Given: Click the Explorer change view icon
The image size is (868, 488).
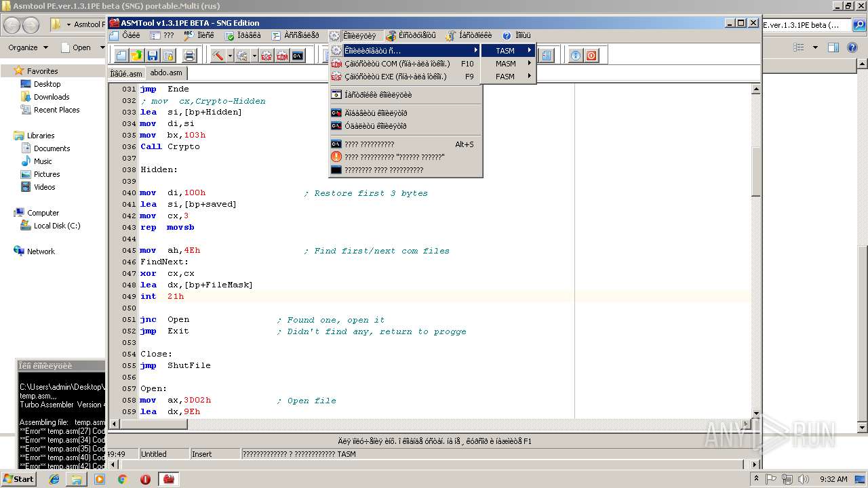Looking at the screenshot, I should click(x=800, y=47).
